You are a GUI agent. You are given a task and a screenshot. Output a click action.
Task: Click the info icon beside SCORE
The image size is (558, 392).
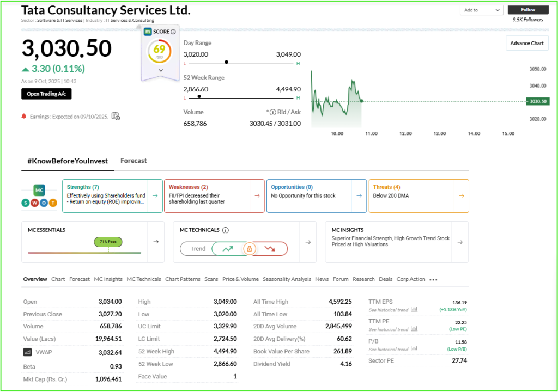[x=173, y=32]
